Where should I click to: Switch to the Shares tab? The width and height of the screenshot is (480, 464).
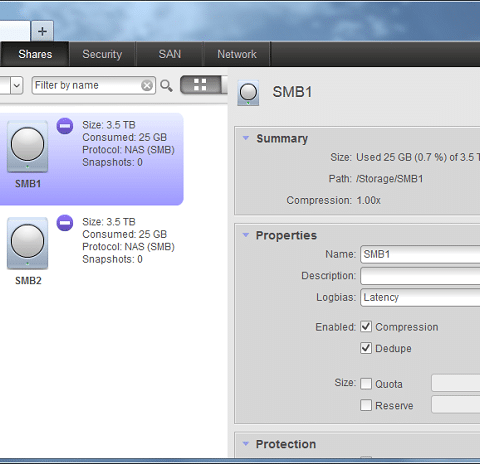pos(35,54)
